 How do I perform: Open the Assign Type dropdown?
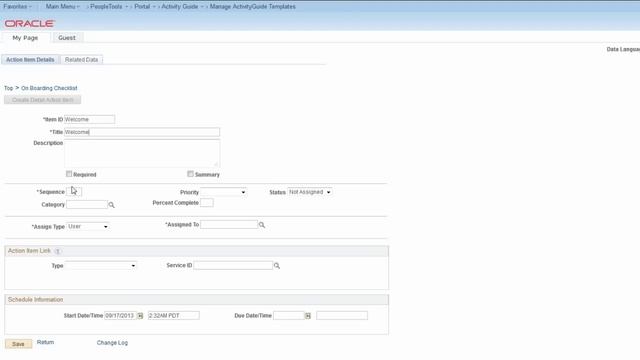point(88,226)
